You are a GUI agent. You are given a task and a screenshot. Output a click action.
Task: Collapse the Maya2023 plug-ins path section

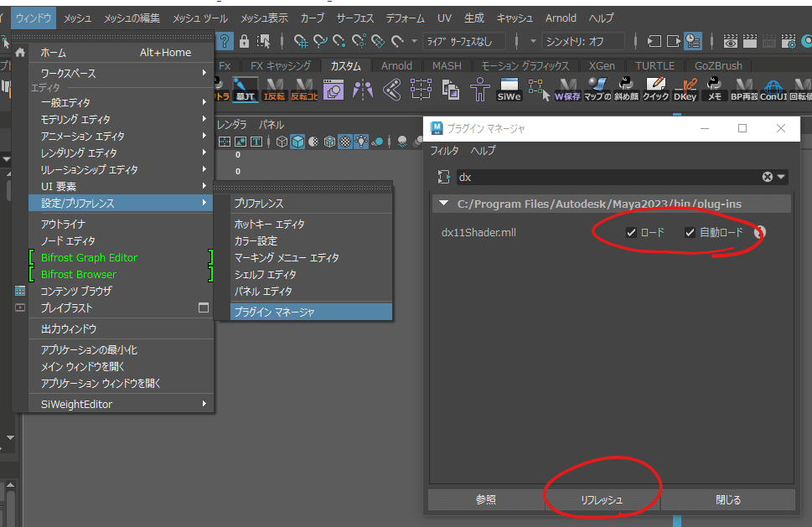tap(442, 204)
